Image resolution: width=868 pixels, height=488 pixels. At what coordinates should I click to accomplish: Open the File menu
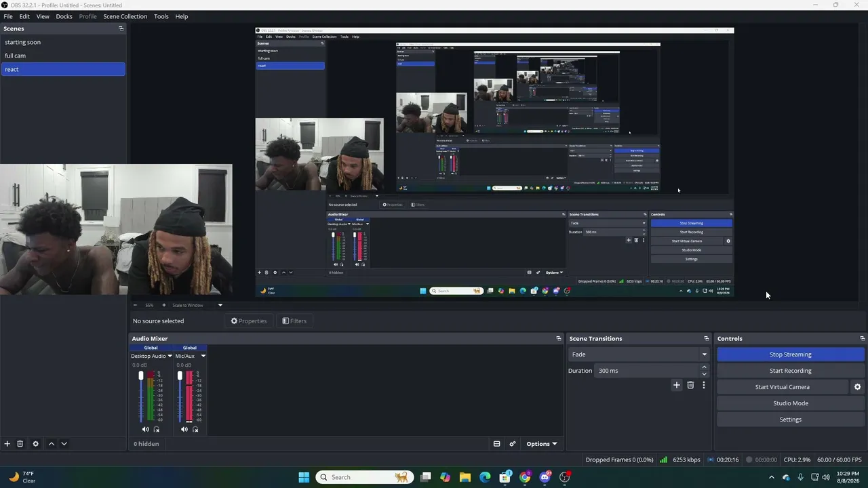point(8,16)
